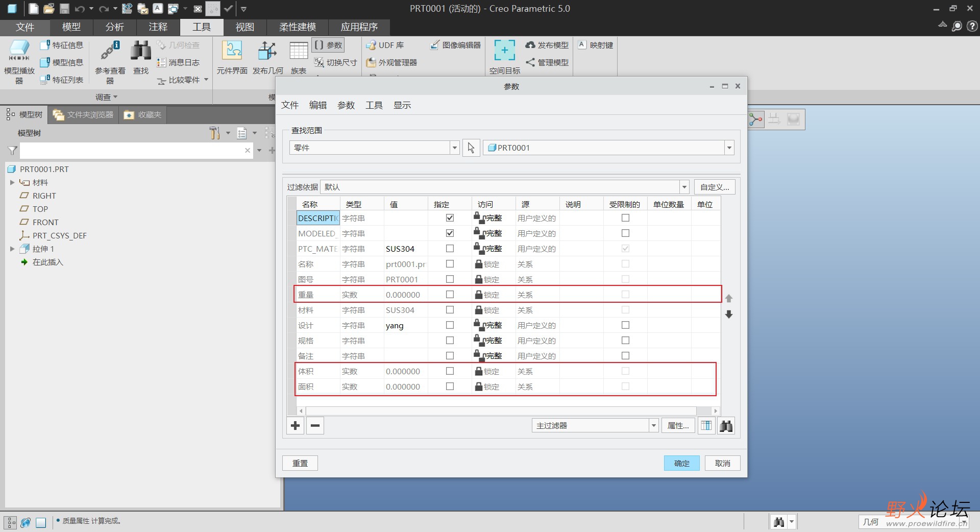The width and height of the screenshot is (980, 532).
Task: Open UDF 库 library
Action: 385,45
